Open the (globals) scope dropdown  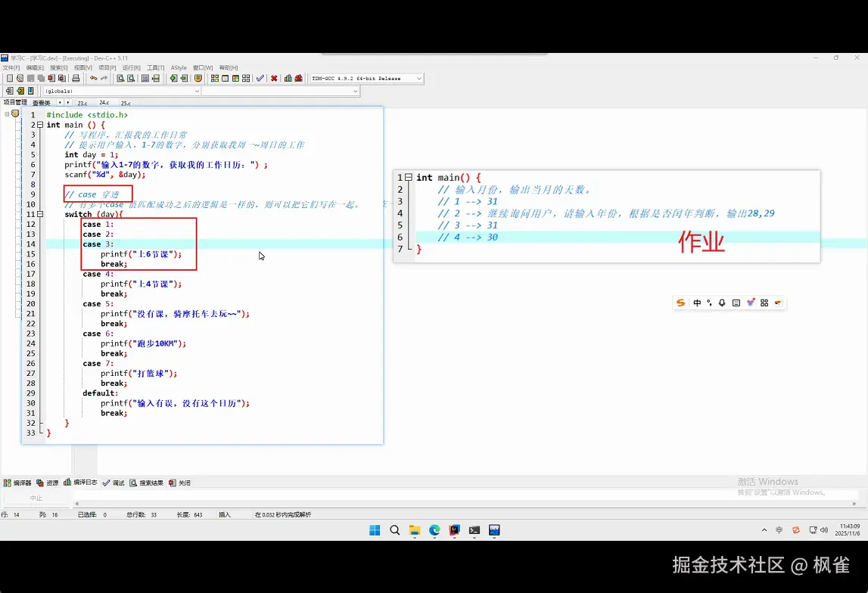(197, 92)
